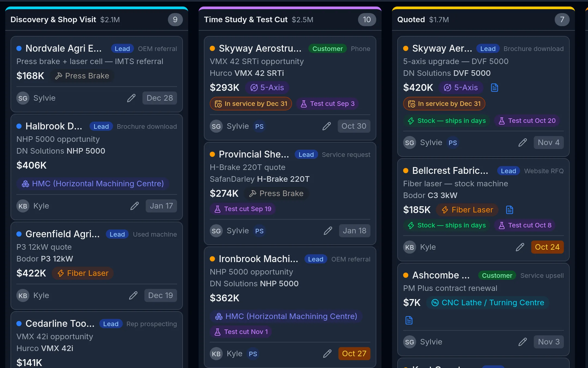The height and width of the screenshot is (368, 588).
Task: Click Time Study & Test Cut column header
Action: [x=290, y=19]
